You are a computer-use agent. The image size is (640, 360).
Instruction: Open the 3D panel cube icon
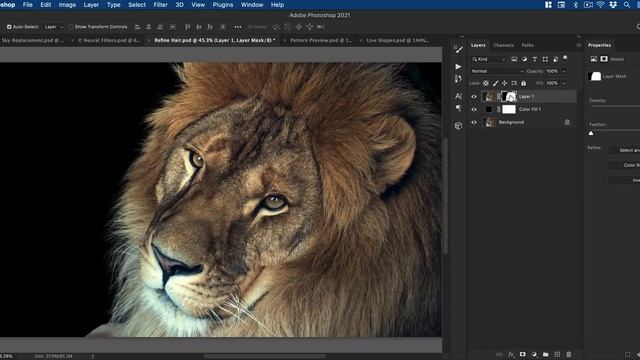[458, 126]
